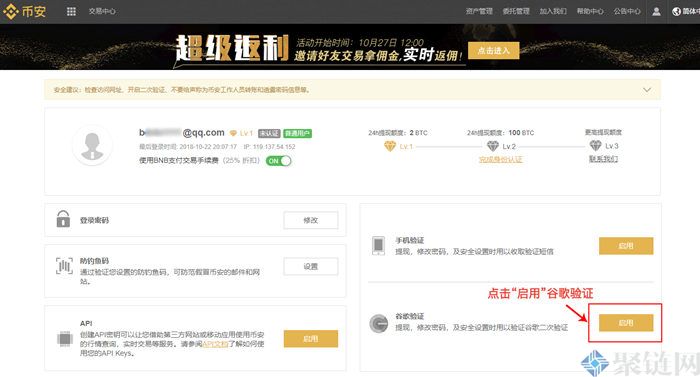Click the IP address text
The width and height of the screenshot is (700, 377).
[270, 147]
